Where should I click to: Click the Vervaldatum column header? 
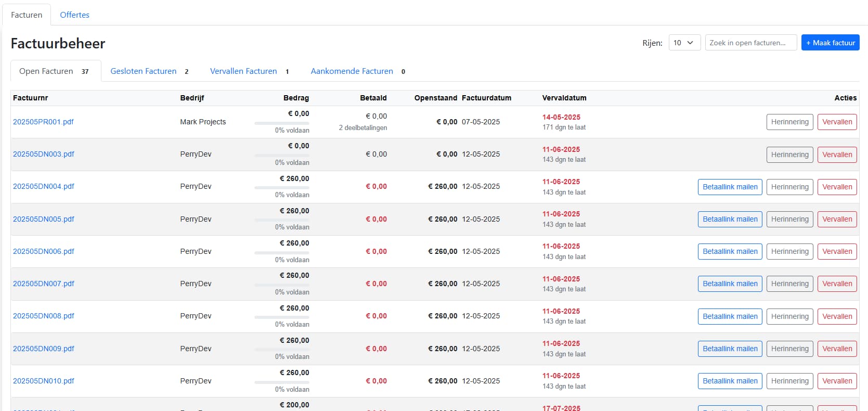point(564,98)
